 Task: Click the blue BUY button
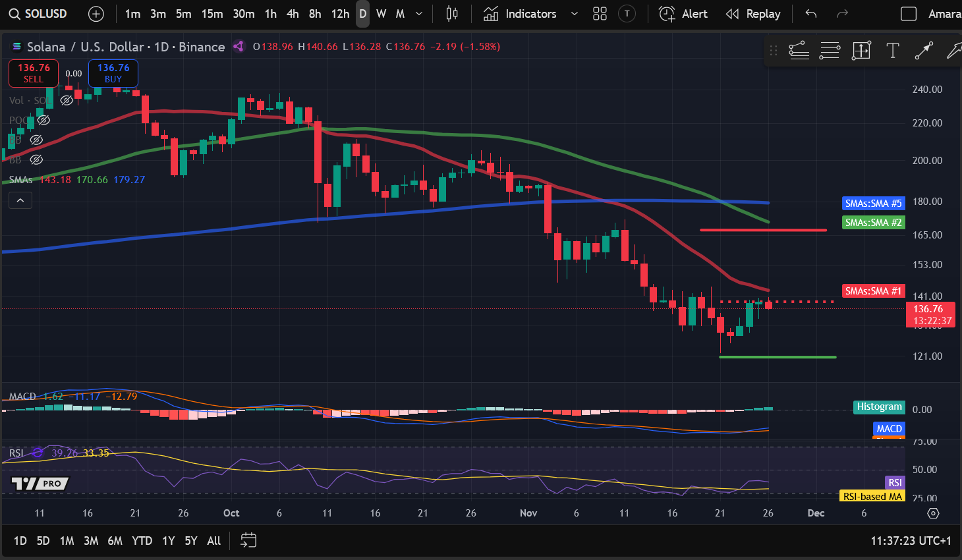[113, 74]
